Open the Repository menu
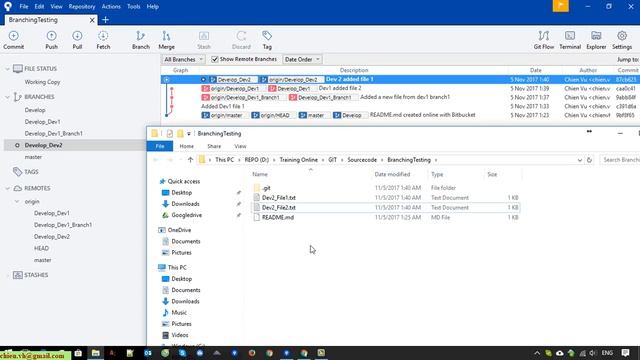 click(82, 7)
